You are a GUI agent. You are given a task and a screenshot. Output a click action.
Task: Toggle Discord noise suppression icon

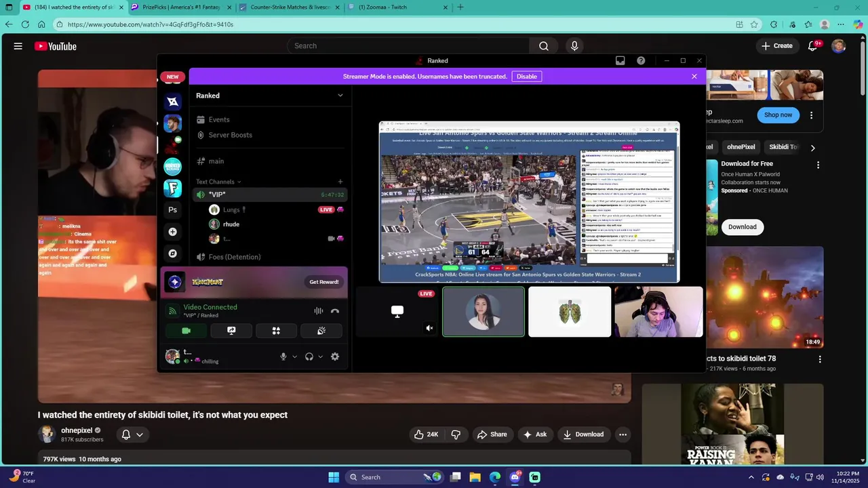pos(318,311)
